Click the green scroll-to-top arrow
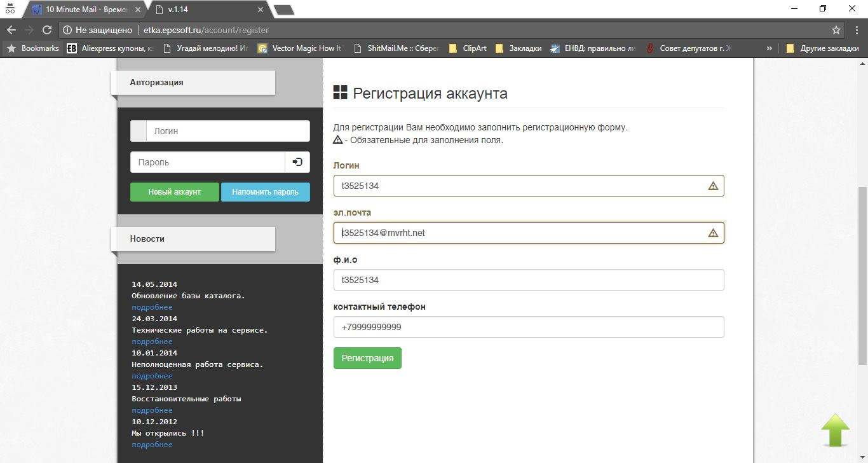This screenshot has height=463, width=868. (835, 430)
